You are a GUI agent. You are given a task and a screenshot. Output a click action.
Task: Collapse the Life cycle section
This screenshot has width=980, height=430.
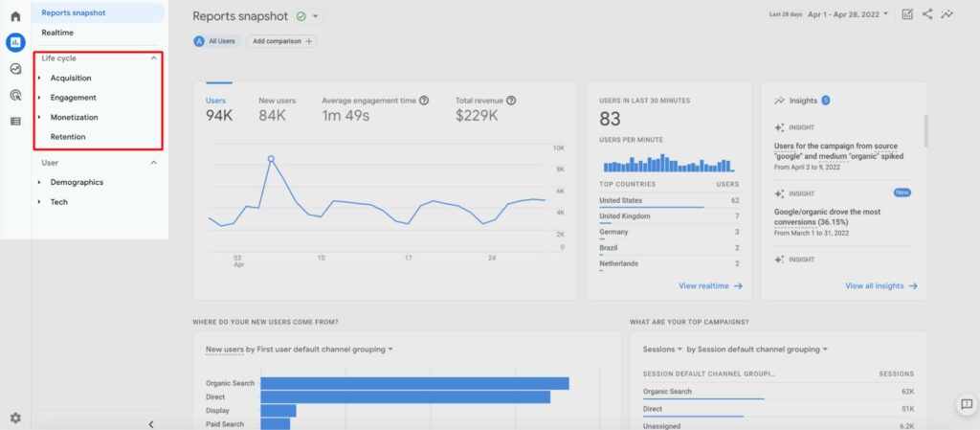click(154, 58)
